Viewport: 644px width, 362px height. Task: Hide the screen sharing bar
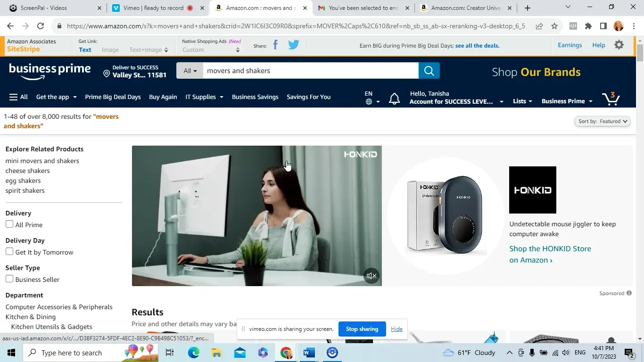[x=396, y=329]
